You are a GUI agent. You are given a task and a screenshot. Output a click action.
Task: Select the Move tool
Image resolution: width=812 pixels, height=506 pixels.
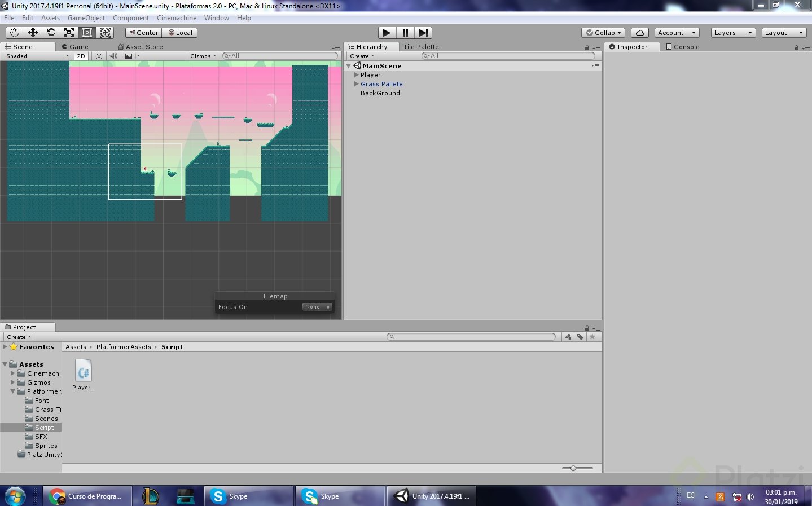[33, 33]
